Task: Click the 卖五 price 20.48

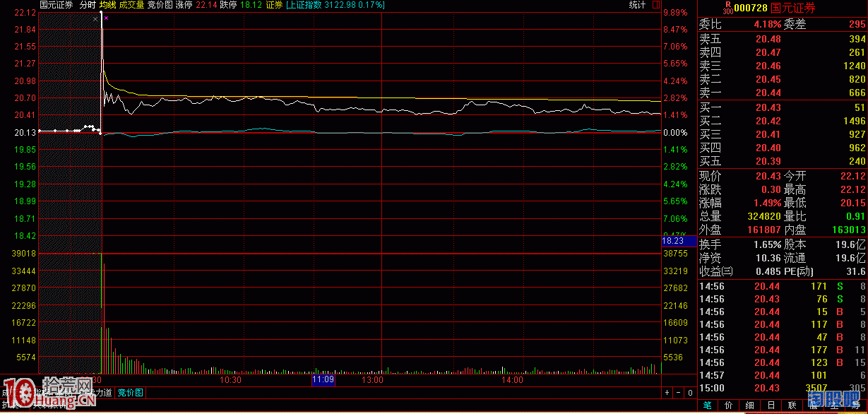Action: [768, 39]
